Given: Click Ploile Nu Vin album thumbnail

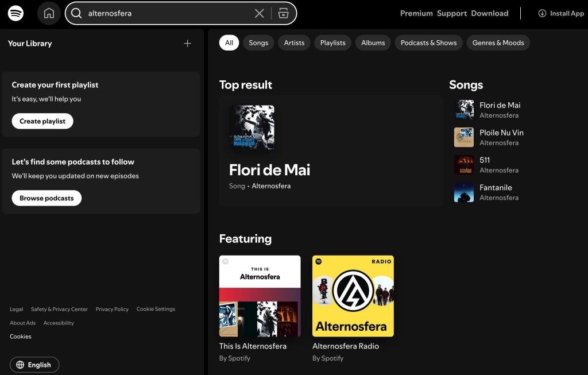Looking at the screenshot, I should pyautogui.click(x=464, y=137).
